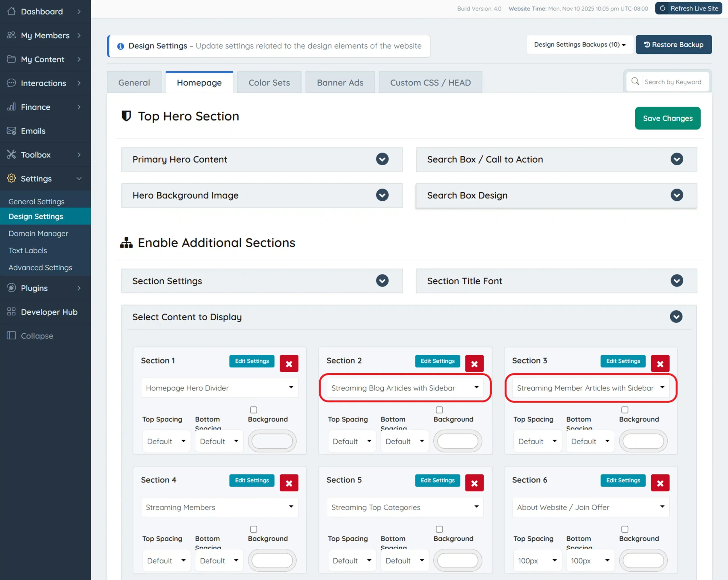Open the Streaming Members content dropdown

click(x=219, y=507)
